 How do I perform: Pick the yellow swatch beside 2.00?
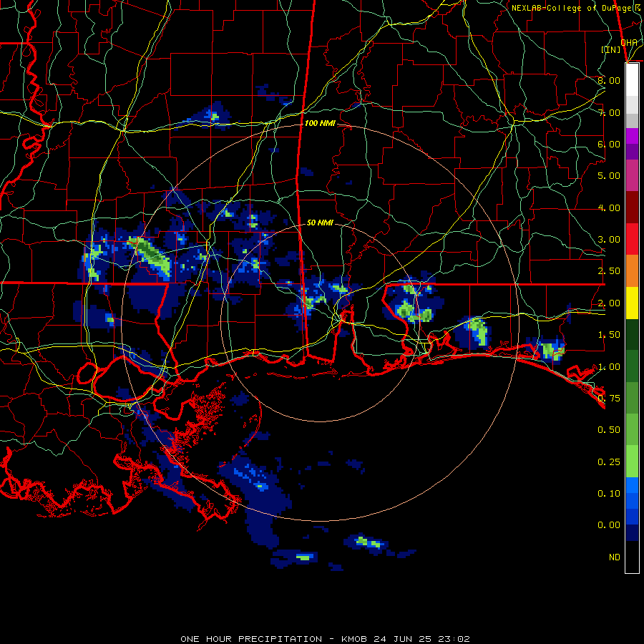pyautogui.click(x=632, y=303)
